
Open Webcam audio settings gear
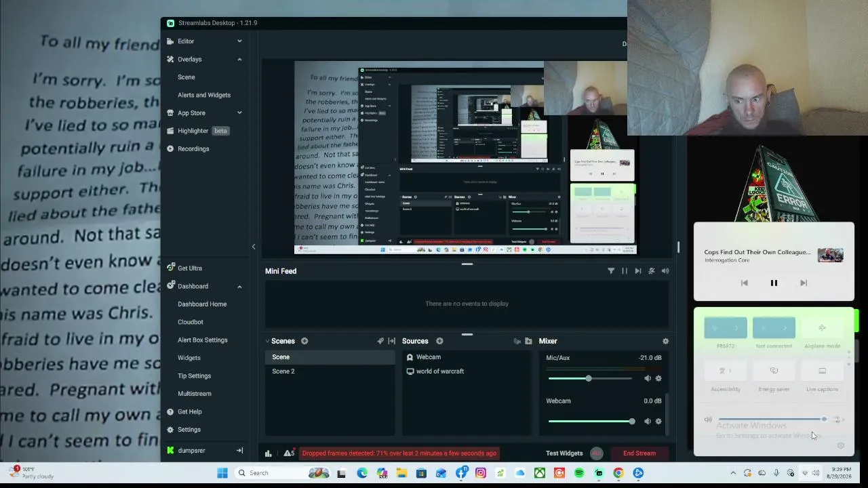[658, 422]
